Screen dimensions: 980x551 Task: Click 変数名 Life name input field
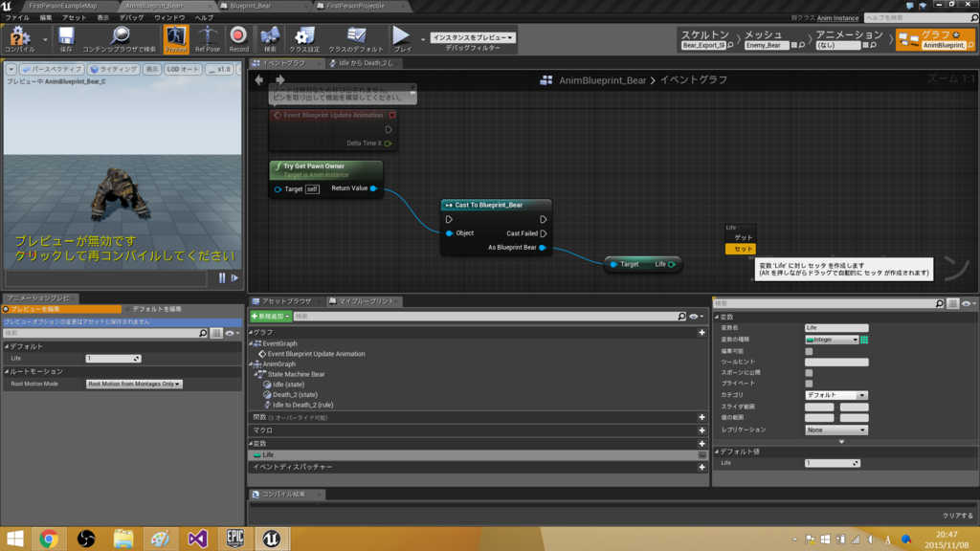pyautogui.click(x=836, y=328)
